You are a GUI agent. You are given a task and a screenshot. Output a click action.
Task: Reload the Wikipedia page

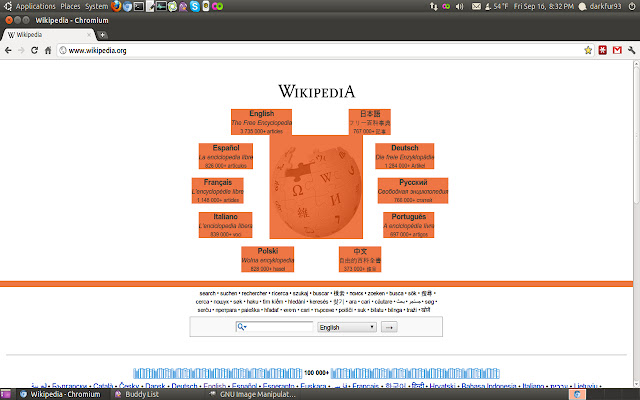pyautogui.click(x=34, y=50)
